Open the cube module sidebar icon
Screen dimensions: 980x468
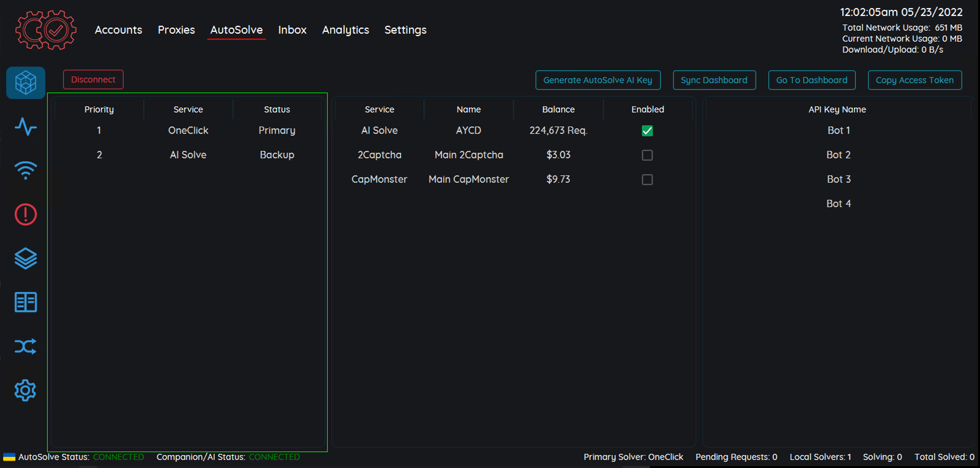25,82
